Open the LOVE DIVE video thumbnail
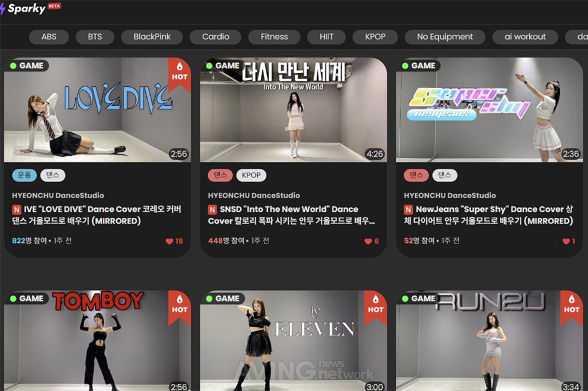This screenshot has width=588, height=391. click(97, 110)
